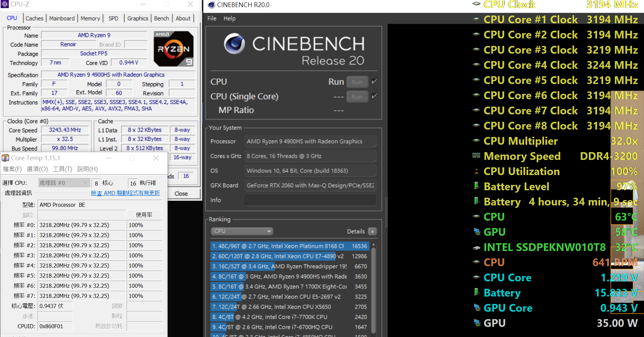Click the battery icon beside Battery time remaining
Screen dimensions: 644x337
476,201
